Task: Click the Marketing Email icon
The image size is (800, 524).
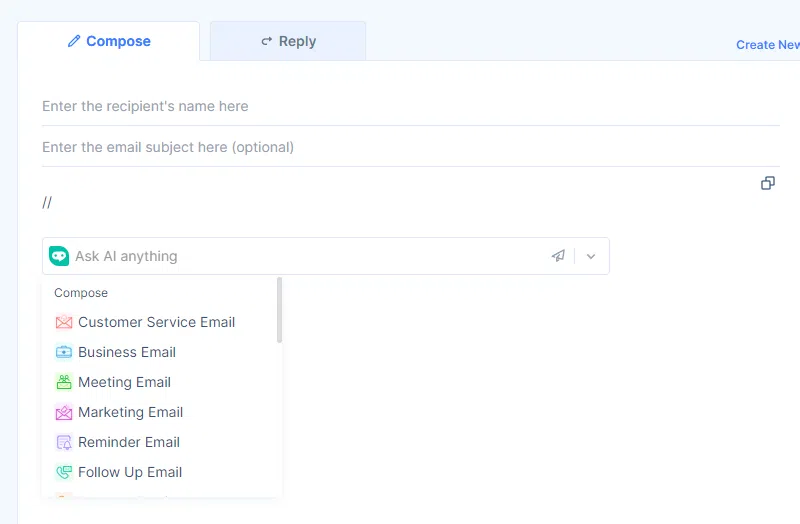Action: tap(64, 412)
